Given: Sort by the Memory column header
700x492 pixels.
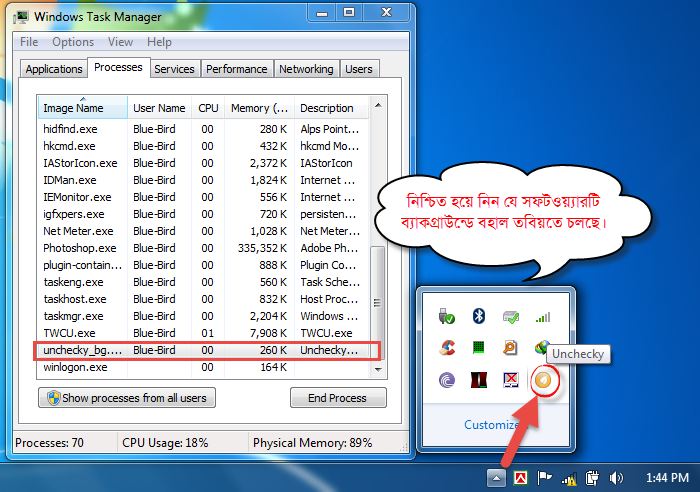Looking at the screenshot, I should click(x=259, y=108).
